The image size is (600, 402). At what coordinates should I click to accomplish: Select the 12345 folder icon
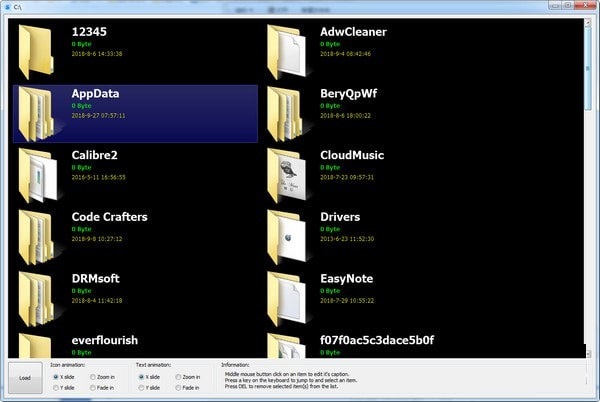click(x=36, y=52)
